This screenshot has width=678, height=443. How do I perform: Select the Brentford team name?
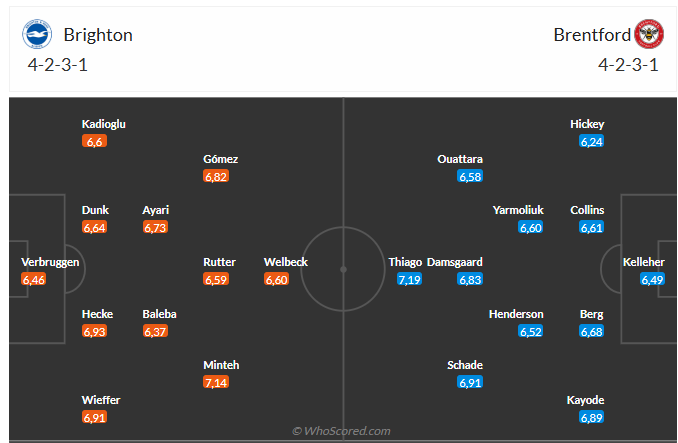[x=592, y=35]
